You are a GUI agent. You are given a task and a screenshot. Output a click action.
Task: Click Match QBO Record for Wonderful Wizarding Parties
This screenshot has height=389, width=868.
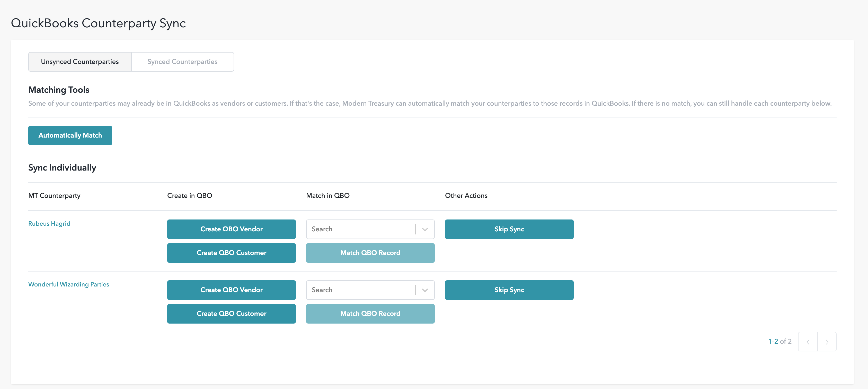370,314
